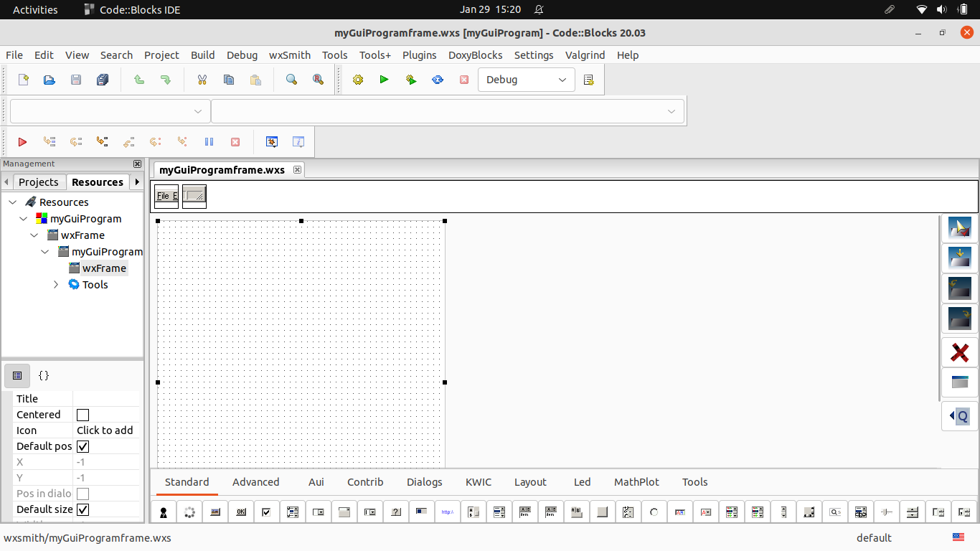This screenshot has height=551, width=980.
Task: Show more Management tabs with right arrow
Action: tap(137, 182)
